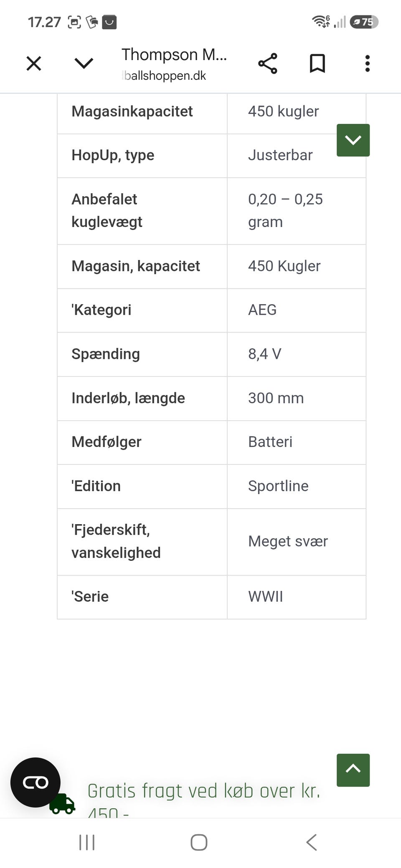The height and width of the screenshot is (868, 401).
Task: Select the Magasinkapacitet table row label
Action: pos(132,111)
